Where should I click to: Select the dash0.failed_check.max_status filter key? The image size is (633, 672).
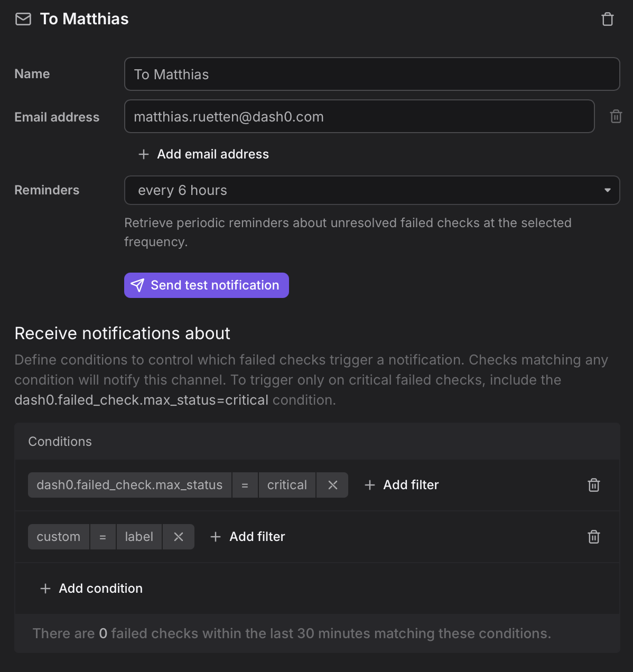[129, 485]
